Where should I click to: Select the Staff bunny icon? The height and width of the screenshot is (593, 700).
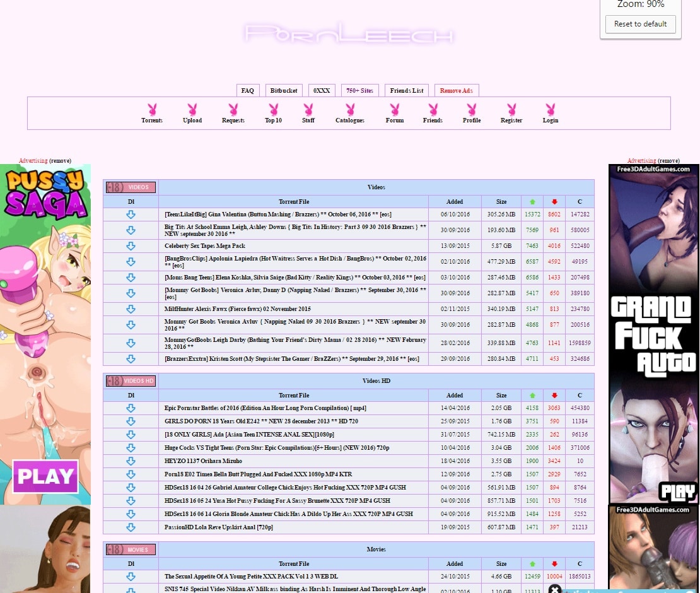(308, 109)
